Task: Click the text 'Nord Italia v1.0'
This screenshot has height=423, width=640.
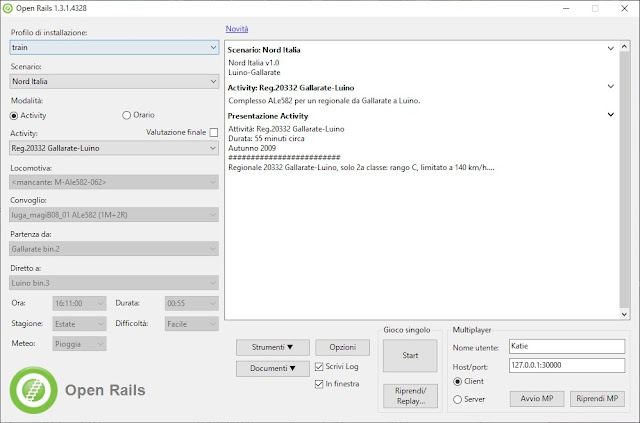Action: point(254,62)
